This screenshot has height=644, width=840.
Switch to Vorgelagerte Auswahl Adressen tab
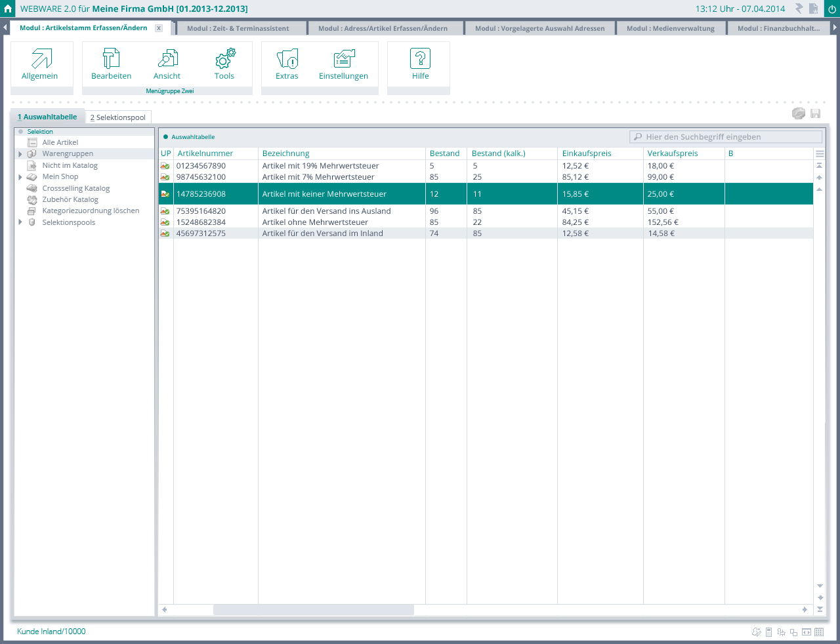click(540, 28)
